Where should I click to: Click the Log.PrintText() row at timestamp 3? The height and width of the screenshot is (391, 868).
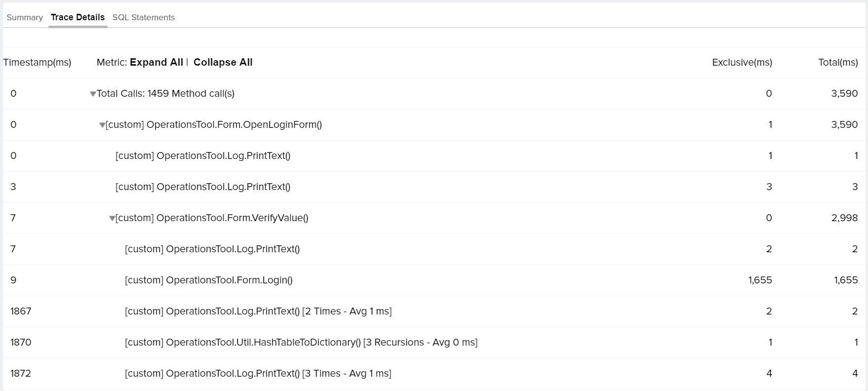[x=203, y=187]
